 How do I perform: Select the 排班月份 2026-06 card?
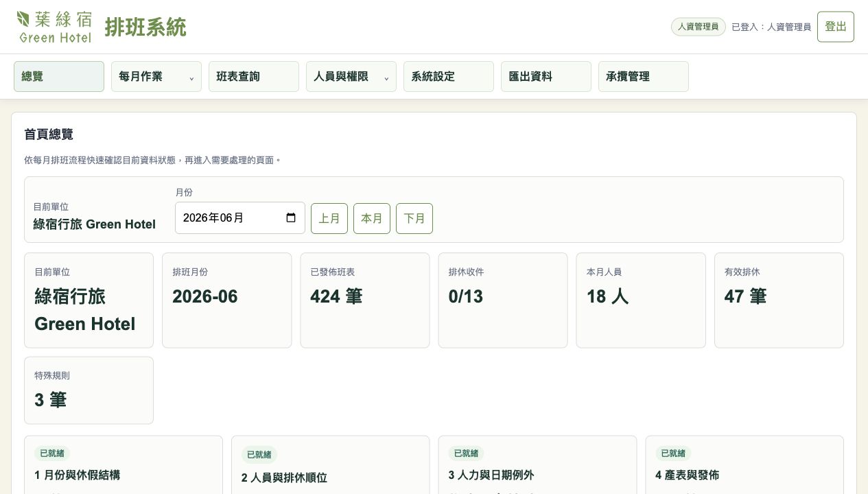[x=227, y=301]
